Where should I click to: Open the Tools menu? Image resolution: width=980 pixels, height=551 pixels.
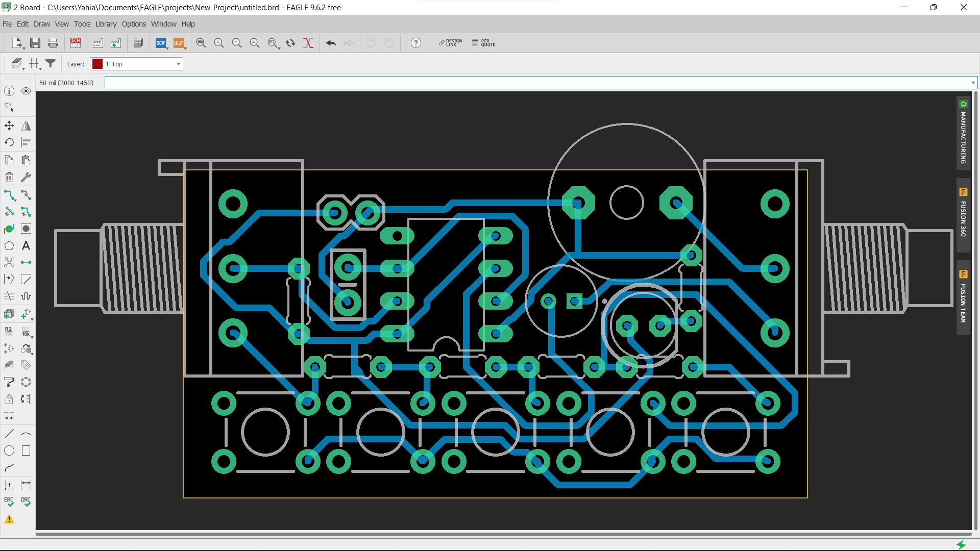[x=82, y=24]
